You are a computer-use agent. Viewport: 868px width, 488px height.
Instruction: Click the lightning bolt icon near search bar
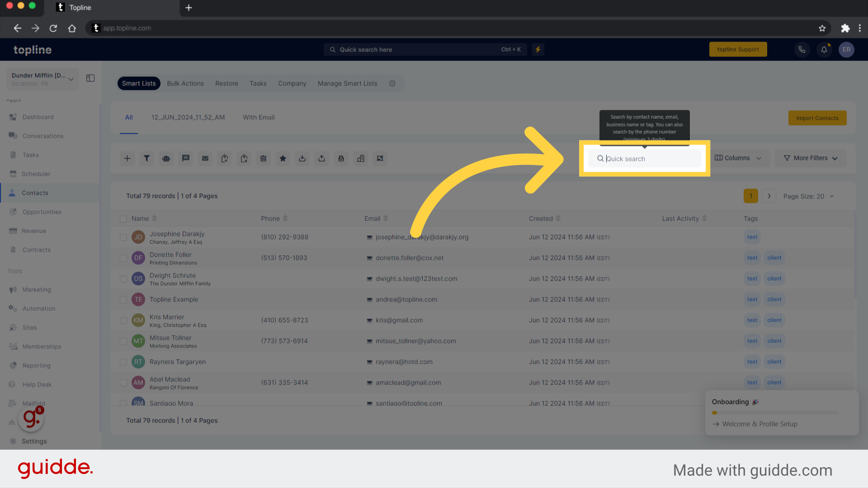click(x=538, y=49)
